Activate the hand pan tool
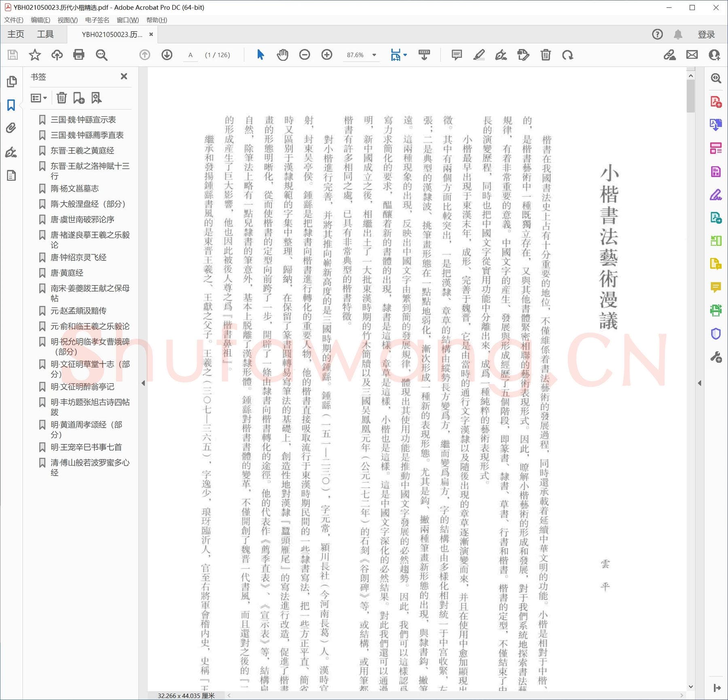This screenshot has height=700, width=728. point(283,55)
